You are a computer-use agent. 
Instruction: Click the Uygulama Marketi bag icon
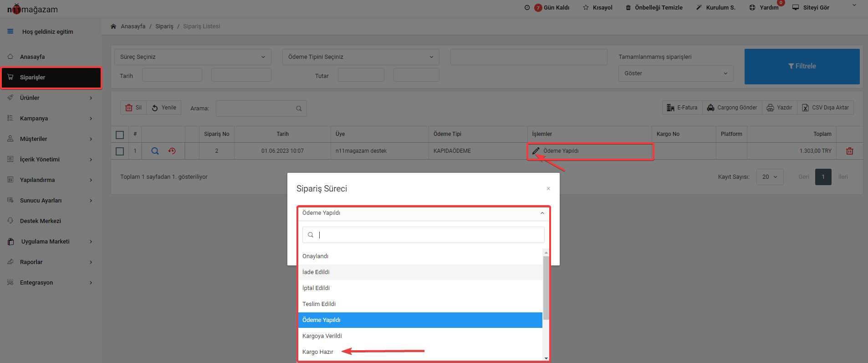point(10,242)
